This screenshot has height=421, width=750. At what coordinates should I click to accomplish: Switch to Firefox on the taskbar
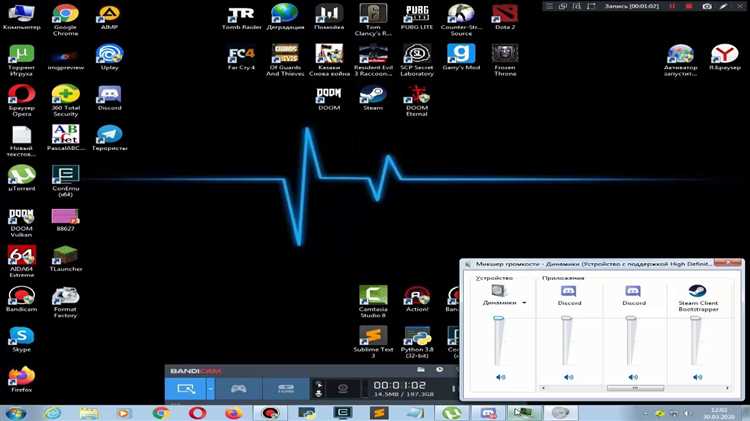coord(233,413)
